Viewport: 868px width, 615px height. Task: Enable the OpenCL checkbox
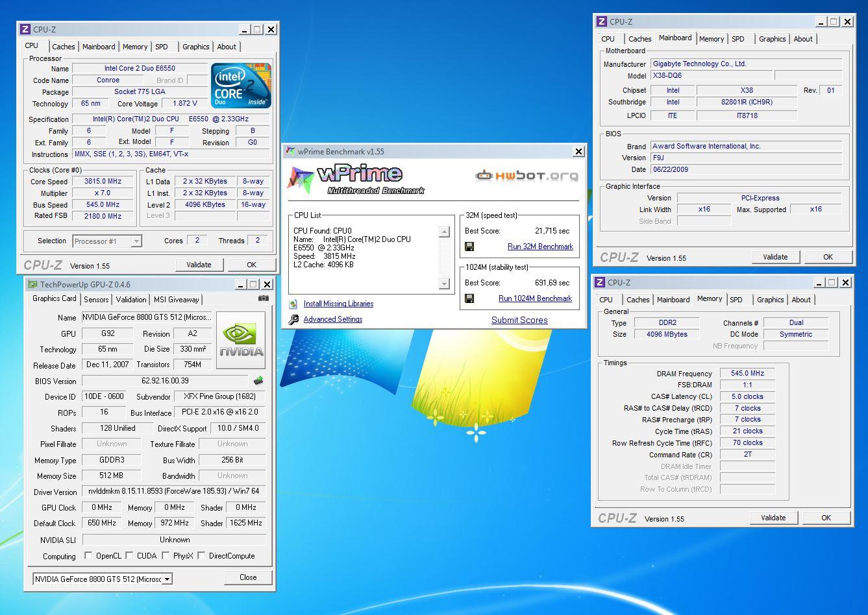point(88,555)
